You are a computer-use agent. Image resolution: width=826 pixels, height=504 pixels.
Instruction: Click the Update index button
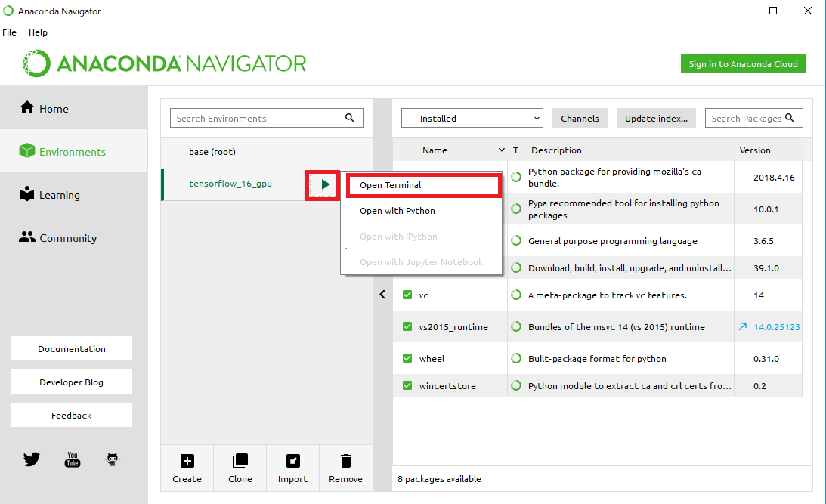click(656, 119)
